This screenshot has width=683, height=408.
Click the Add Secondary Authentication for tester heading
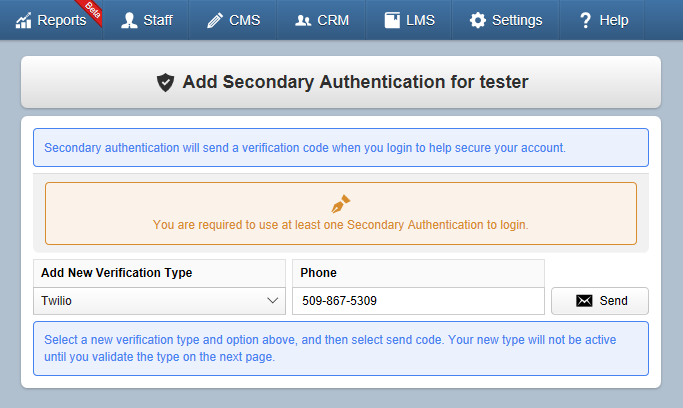point(355,82)
